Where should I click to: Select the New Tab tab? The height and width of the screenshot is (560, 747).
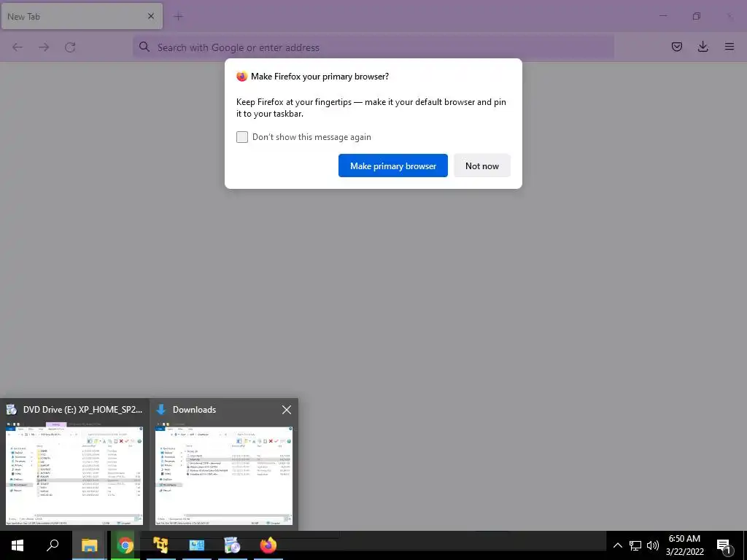pyautogui.click(x=82, y=16)
